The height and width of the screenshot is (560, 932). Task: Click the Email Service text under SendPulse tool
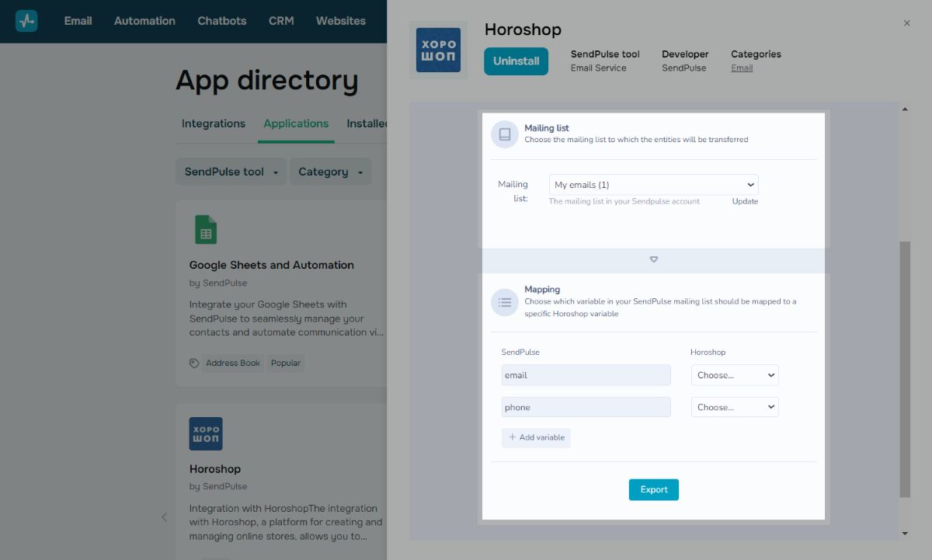tap(598, 68)
